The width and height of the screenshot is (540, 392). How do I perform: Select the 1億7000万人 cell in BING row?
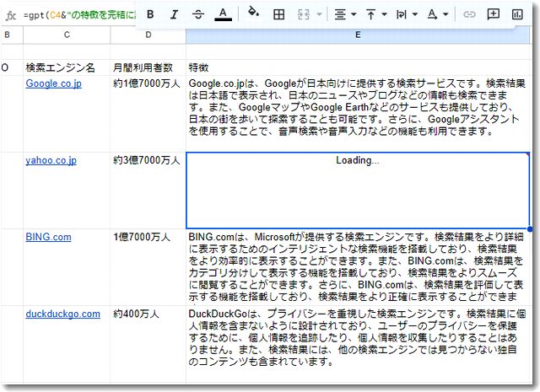point(148,267)
